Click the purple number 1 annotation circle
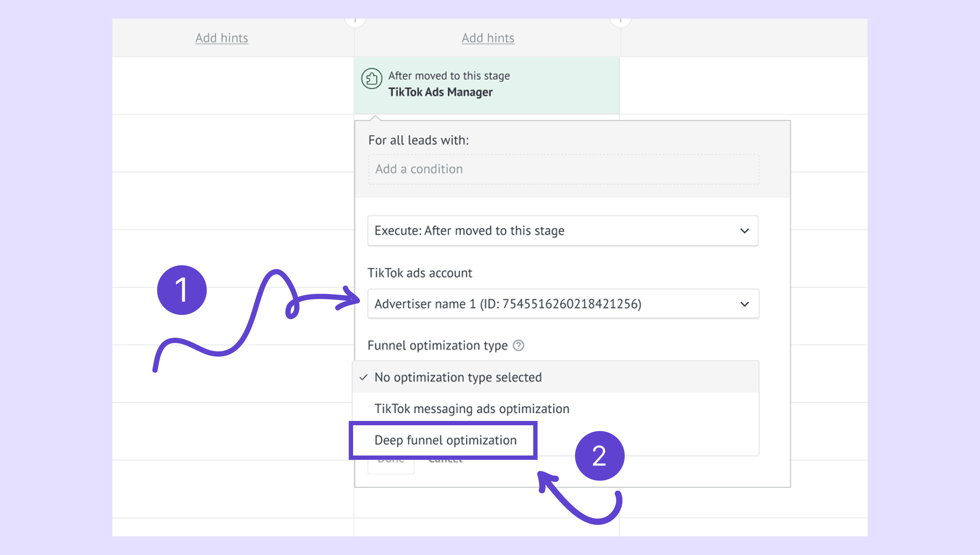The height and width of the screenshot is (555, 980). [x=182, y=290]
